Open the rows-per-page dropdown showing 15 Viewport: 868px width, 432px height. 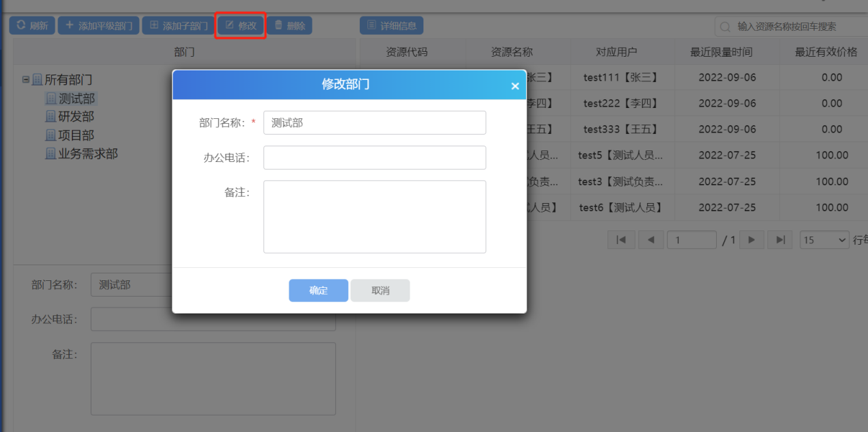(824, 240)
